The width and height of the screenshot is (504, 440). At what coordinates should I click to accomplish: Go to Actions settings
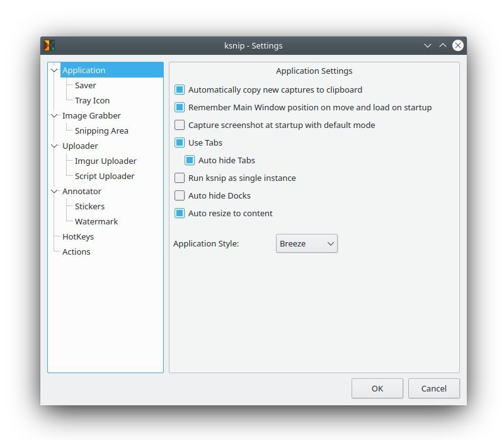click(x=76, y=252)
